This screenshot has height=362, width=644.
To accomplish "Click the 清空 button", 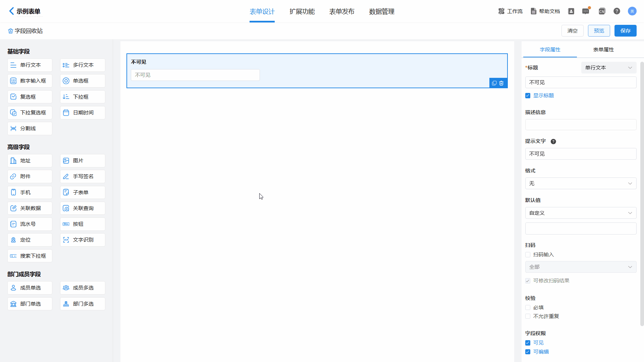I will point(573,31).
